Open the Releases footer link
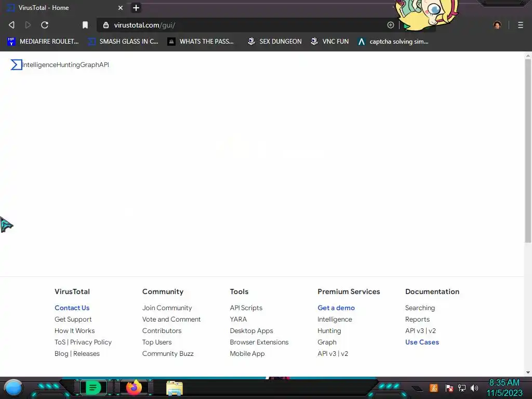532x399 pixels. click(87, 353)
